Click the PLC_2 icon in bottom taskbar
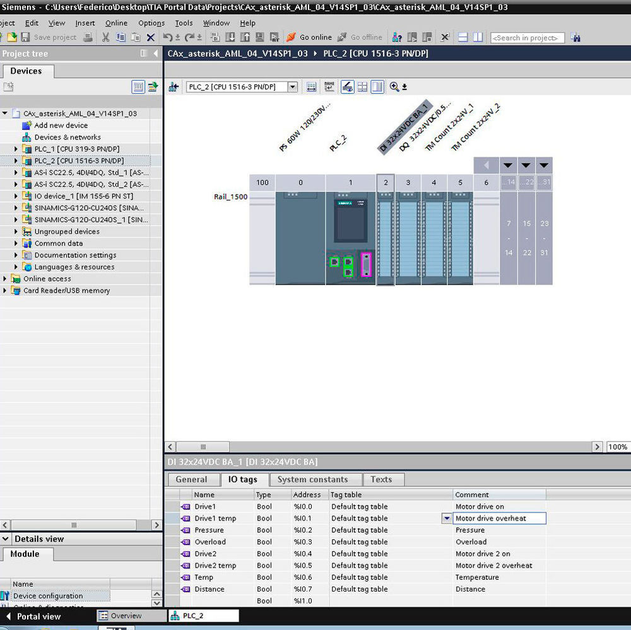The image size is (631, 630). coord(176,616)
